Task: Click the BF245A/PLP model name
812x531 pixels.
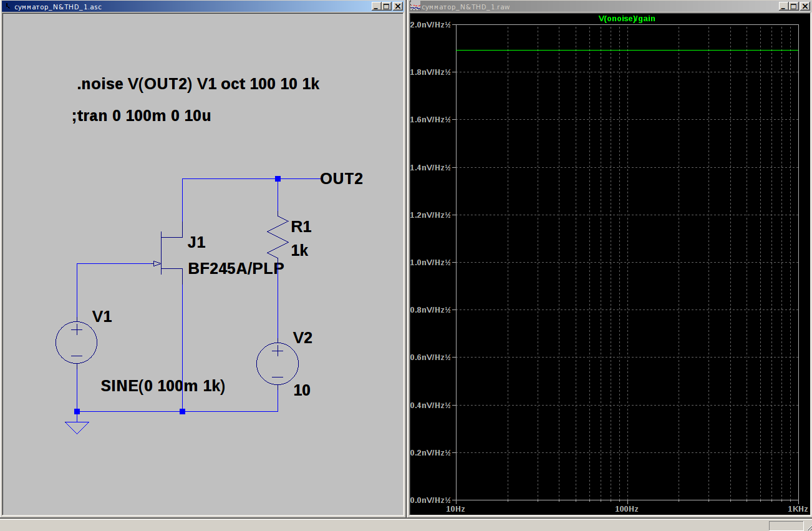Action: coord(236,269)
